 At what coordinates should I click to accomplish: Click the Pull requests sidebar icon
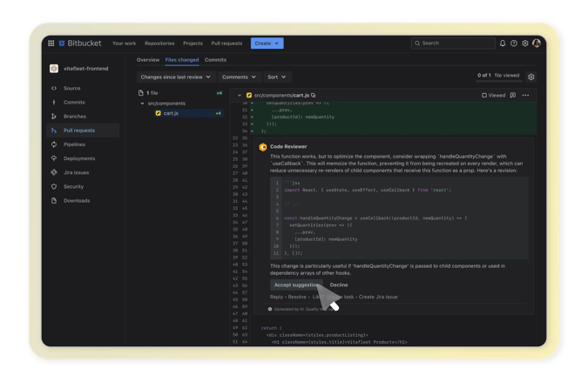point(54,131)
